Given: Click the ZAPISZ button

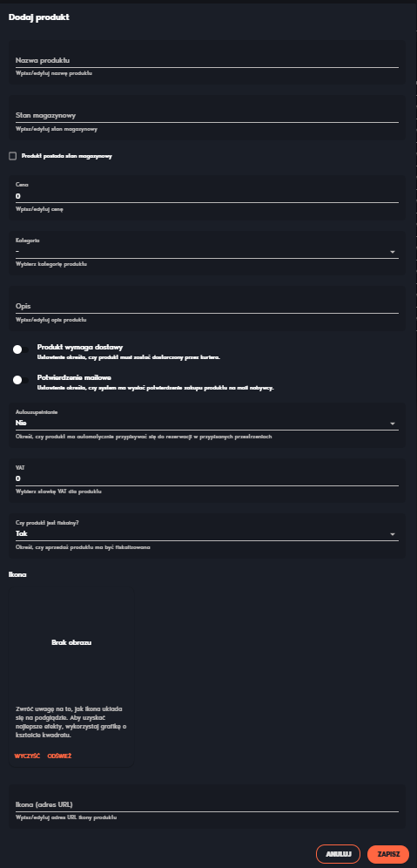Looking at the screenshot, I should (x=388, y=853).
